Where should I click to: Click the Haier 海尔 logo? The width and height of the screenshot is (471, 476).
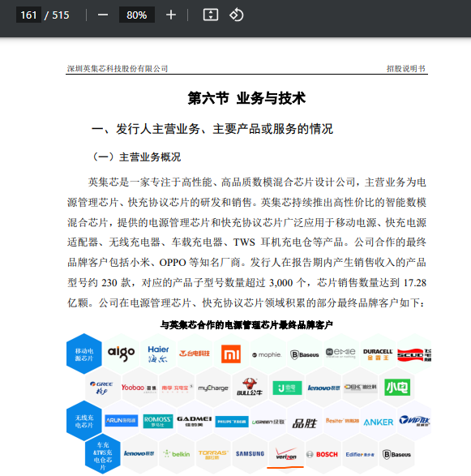click(158, 354)
